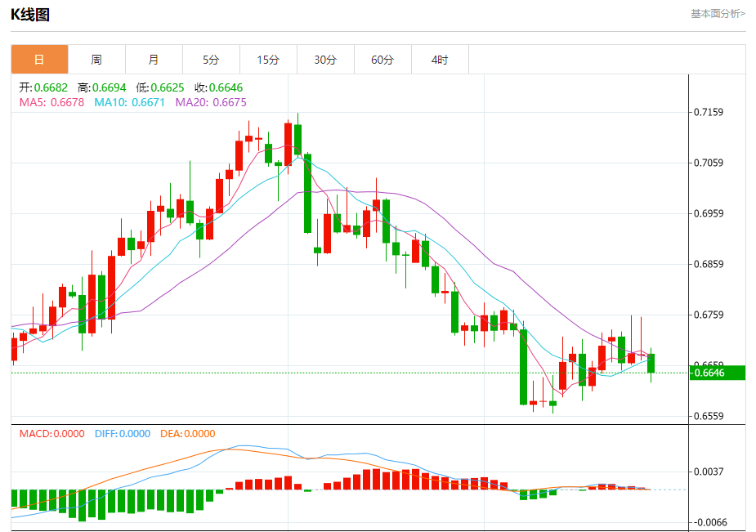
Task: Click the 0.6959 price axis label
Action: pyautogui.click(x=709, y=213)
